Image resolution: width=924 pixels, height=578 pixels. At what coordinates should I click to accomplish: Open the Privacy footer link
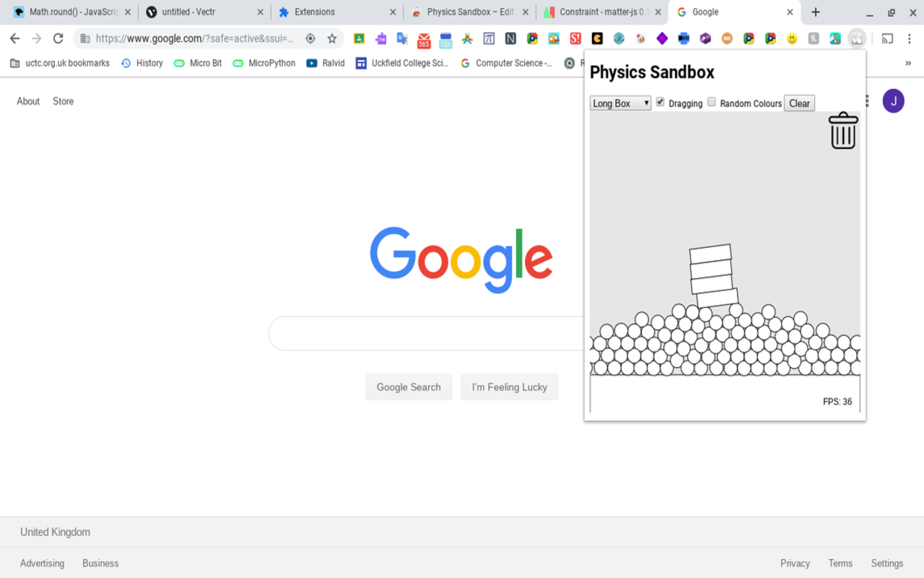pyautogui.click(x=795, y=563)
